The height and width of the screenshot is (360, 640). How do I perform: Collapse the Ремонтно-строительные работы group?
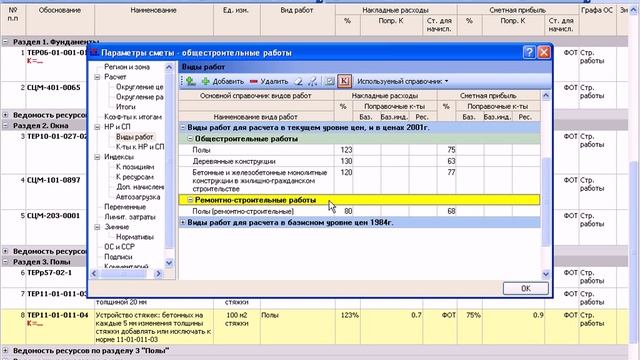click(x=190, y=200)
